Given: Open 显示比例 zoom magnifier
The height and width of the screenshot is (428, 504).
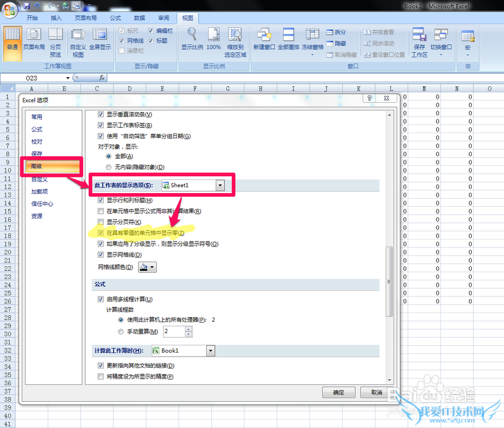Looking at the screenshot, I should [192, 39].
